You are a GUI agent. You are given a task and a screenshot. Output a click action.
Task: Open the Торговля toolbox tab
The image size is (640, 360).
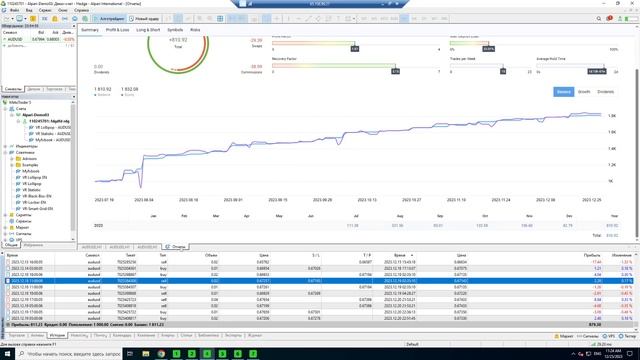pyautogui.click(x=17, y=336)
